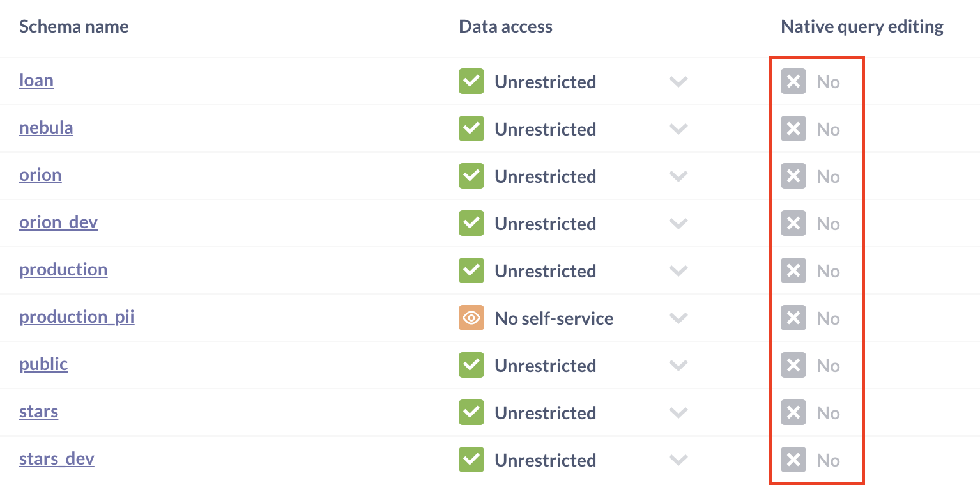Click the gray X icon in loan row

[x=793, y=82]
